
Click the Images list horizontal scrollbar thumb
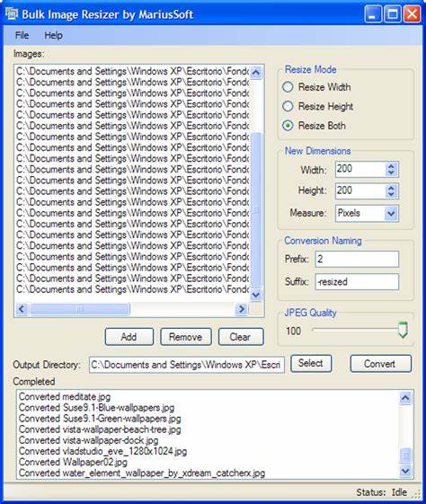tap(79, 309)
